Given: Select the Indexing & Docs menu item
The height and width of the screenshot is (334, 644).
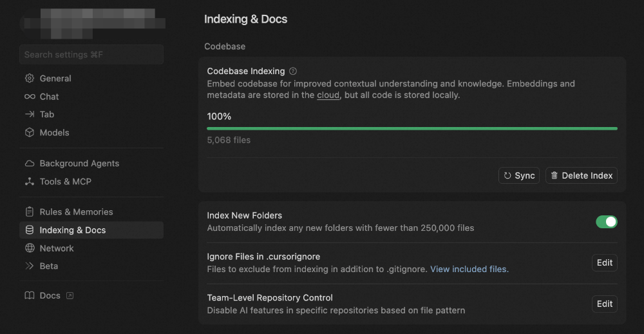Looking at the screenshot, I should 91,230.
